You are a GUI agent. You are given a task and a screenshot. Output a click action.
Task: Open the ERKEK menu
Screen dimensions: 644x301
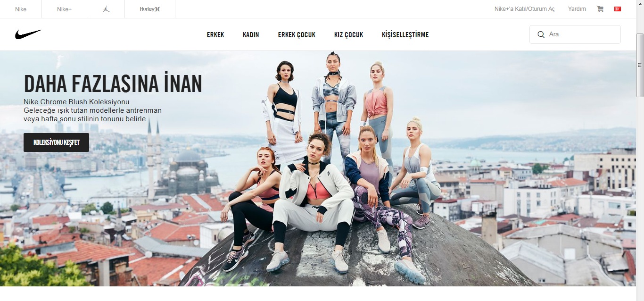215,35
